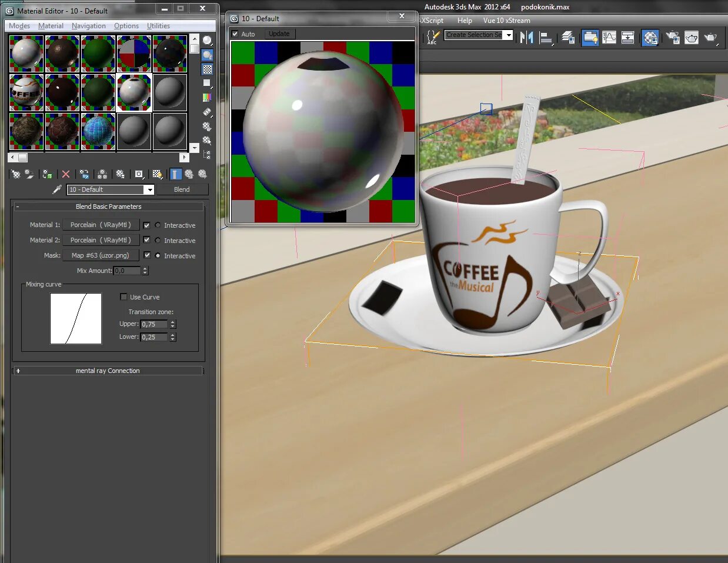Image resolution: width=728 pixels, height=563 pixels.
Task: Click Assign Material to Selection icon
Action: 48,174
